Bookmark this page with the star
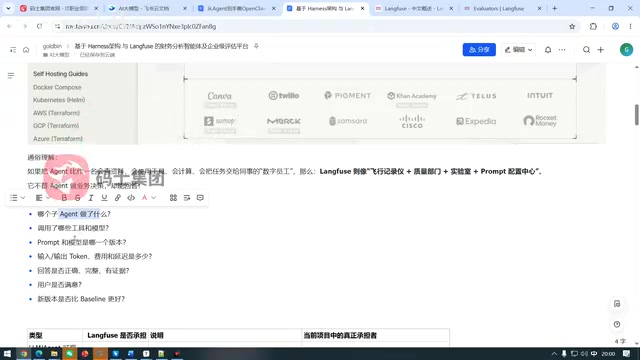 click(572, 27)
